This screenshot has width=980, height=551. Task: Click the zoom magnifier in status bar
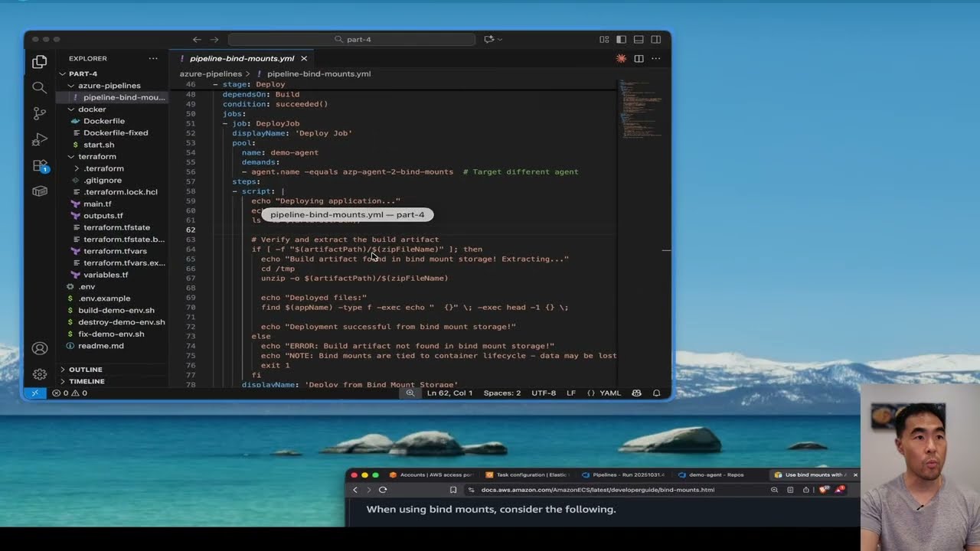pos(410,393)
